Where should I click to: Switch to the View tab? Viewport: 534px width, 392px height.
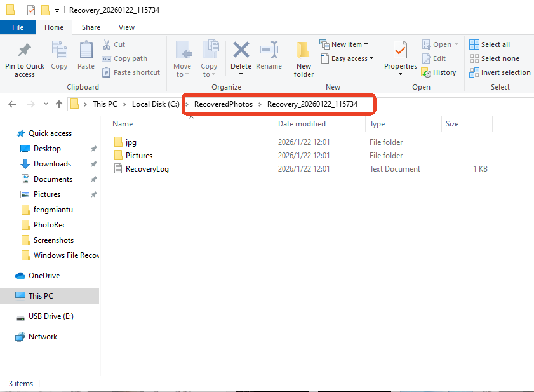[x=126, y=27]
